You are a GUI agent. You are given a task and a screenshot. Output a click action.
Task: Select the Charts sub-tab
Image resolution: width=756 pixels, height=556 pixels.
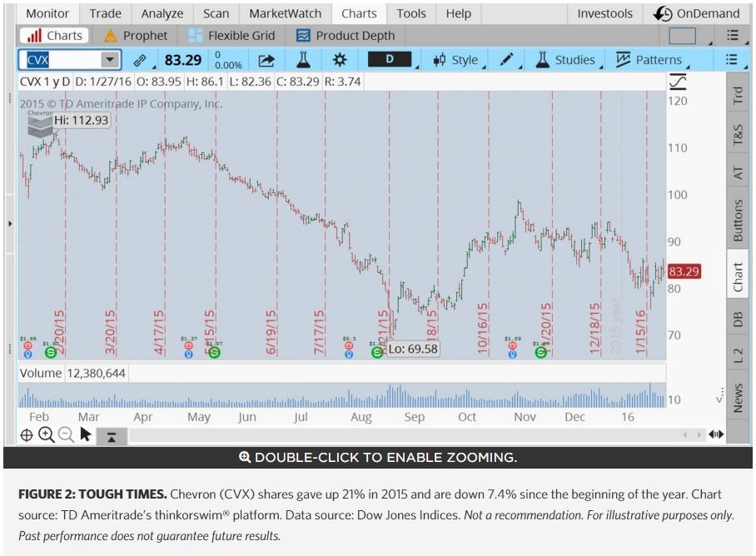tap(54, 36)
